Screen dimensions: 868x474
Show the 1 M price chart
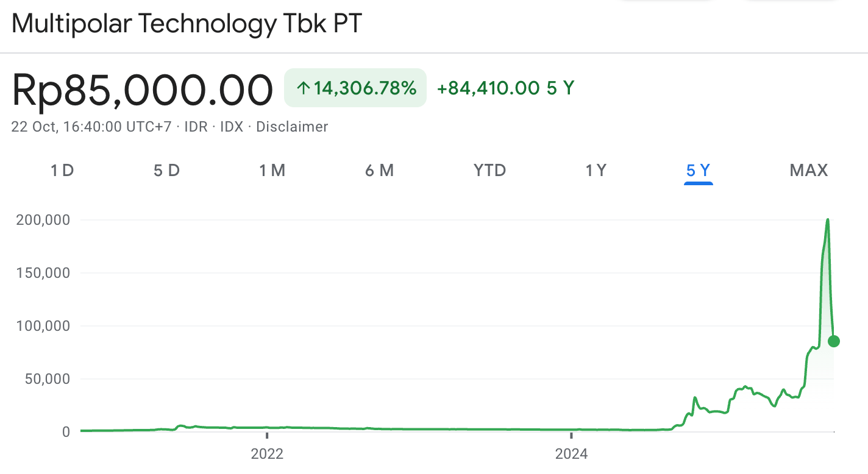tap(272, 171)
